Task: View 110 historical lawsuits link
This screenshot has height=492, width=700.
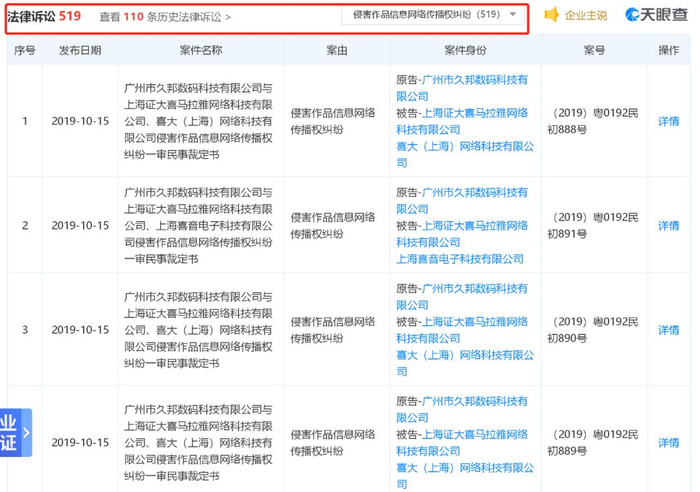Action: 164,17
